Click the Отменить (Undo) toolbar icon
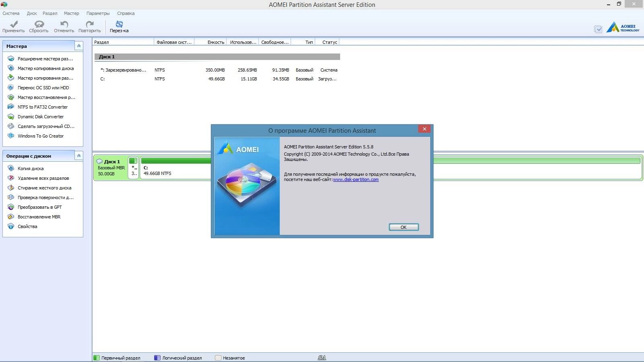 [x=64, y=24]
